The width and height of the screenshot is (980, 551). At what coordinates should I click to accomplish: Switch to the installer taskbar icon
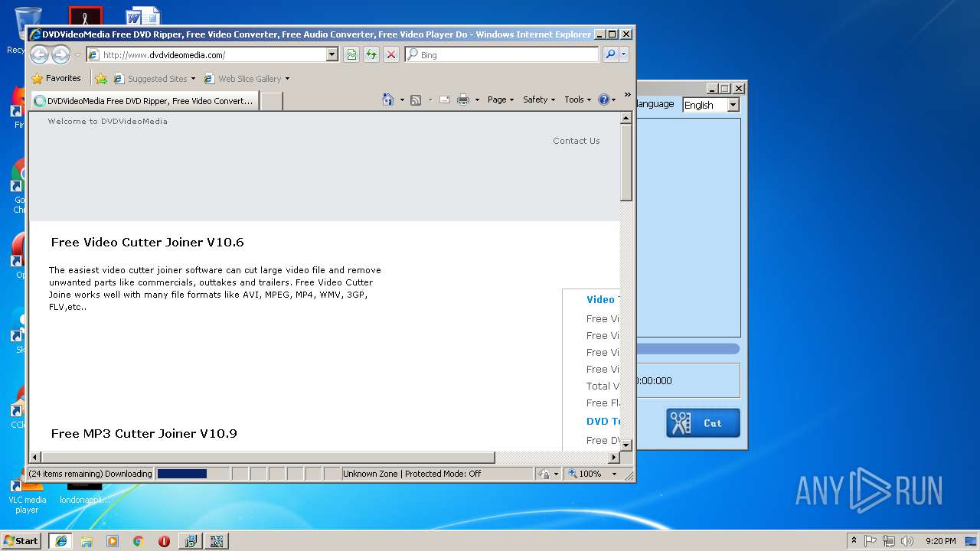pos(191,540)
